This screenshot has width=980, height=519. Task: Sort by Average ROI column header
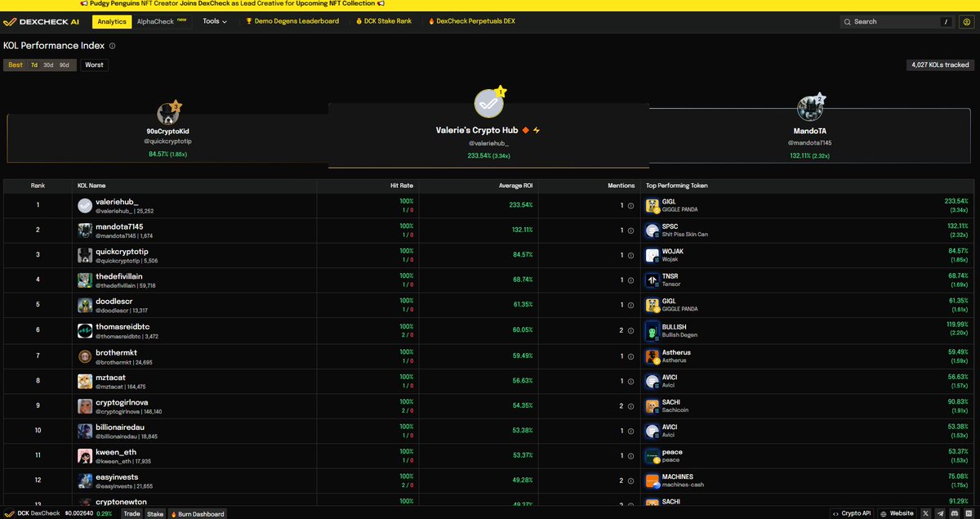click(x=516, y=186)
